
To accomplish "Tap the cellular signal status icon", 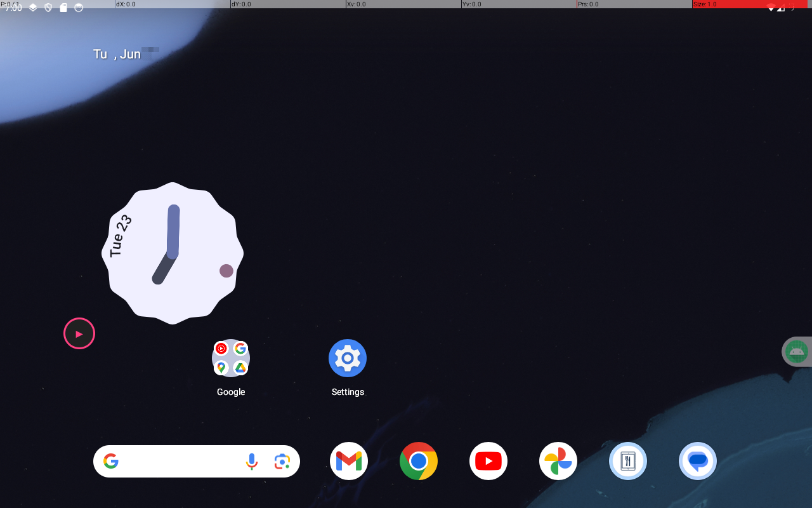I will pyautogui.click(x=781, y=8).
